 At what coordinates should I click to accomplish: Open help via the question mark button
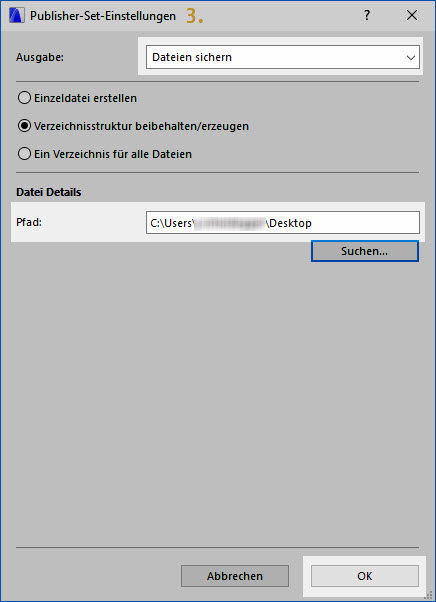click(x=367, y=15)
